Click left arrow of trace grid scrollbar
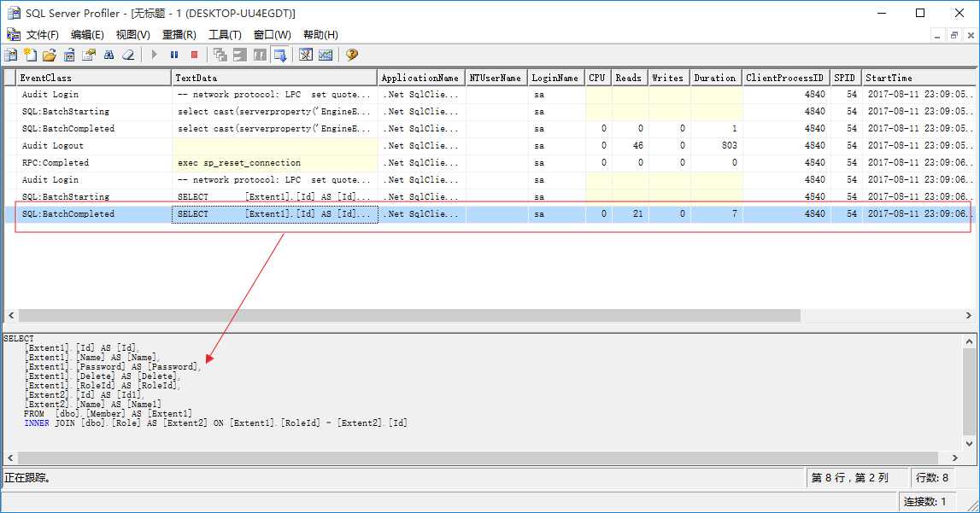The width and height of the screenshot is (980, 513). coord(10,315)
